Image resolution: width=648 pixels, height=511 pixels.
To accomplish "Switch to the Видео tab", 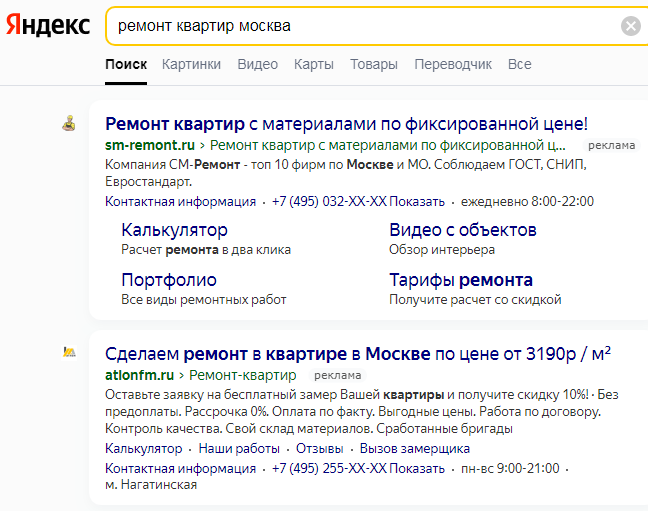I will (x=257, y=64).
